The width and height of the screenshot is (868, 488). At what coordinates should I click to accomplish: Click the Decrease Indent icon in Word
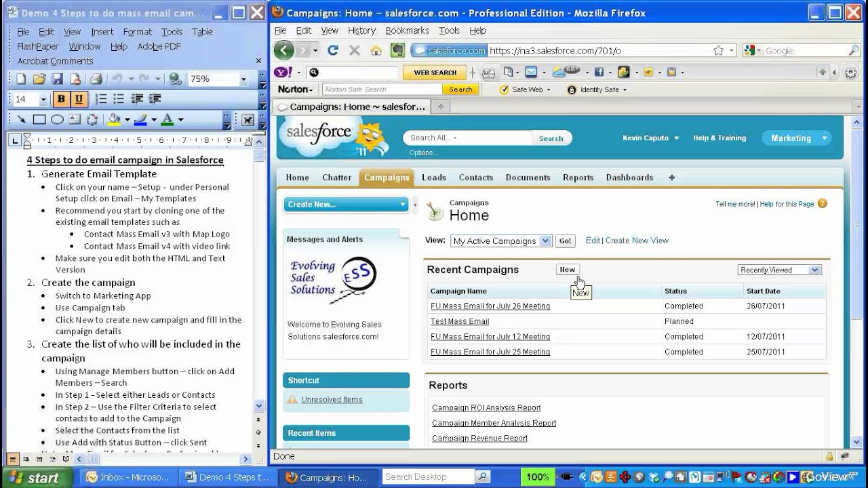click(137, 99)
